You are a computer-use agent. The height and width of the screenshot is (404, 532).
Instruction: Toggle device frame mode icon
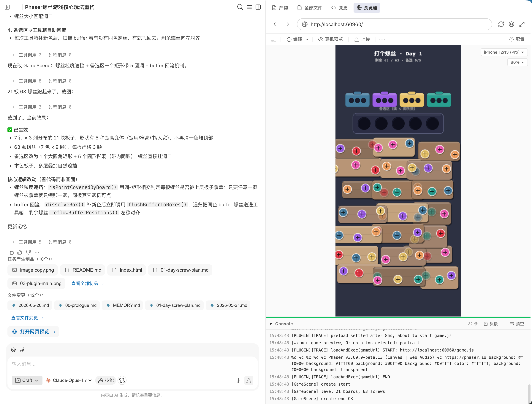point(273,39)
